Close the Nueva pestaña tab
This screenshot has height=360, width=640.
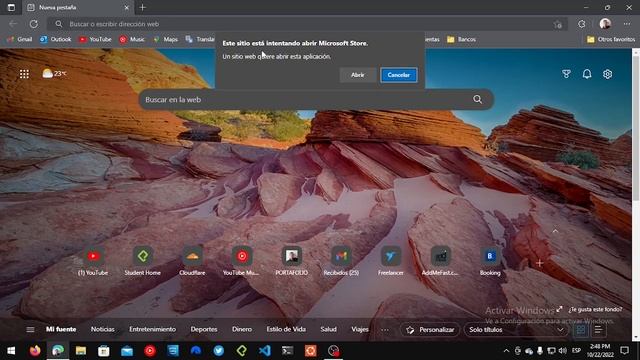(x=127, y=7)
